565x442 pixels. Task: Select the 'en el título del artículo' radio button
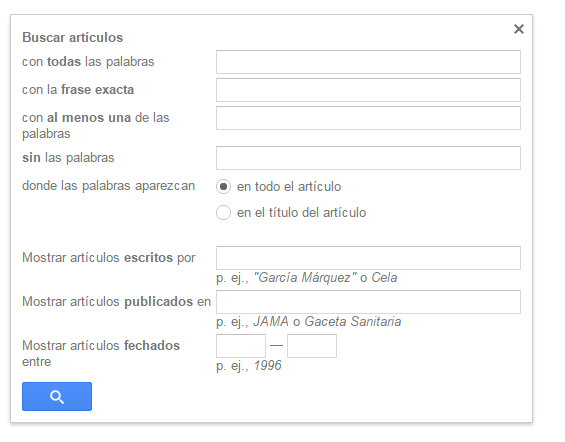(x=223, y=213)
